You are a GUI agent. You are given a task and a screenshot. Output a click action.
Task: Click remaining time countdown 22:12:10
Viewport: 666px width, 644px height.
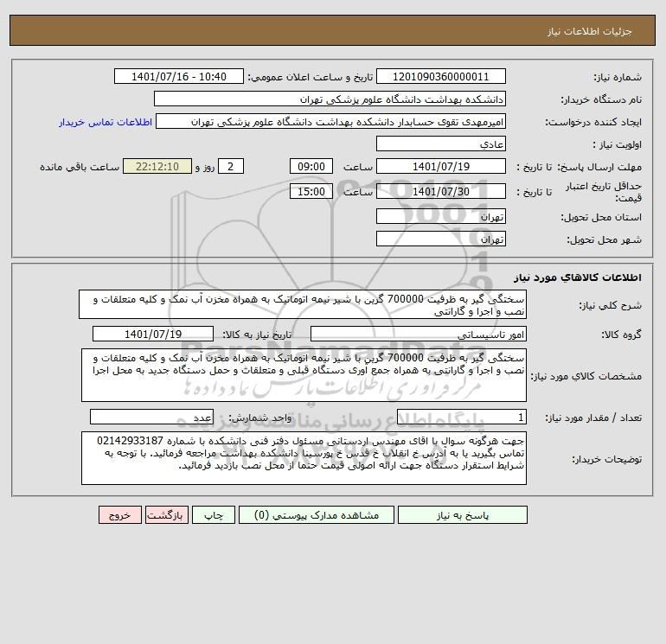click(x=157, y=167)
